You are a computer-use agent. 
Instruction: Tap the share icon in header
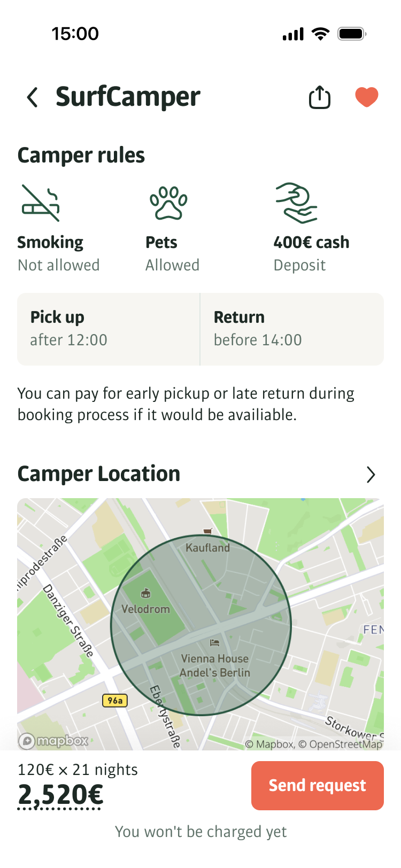pyautogui.click(x=319, y=98)
